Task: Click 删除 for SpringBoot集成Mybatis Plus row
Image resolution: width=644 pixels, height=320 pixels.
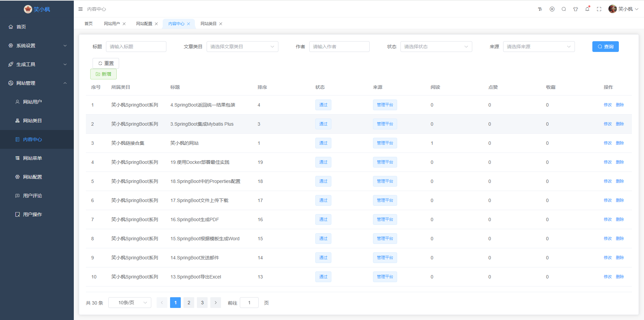Action: (620, 124)
